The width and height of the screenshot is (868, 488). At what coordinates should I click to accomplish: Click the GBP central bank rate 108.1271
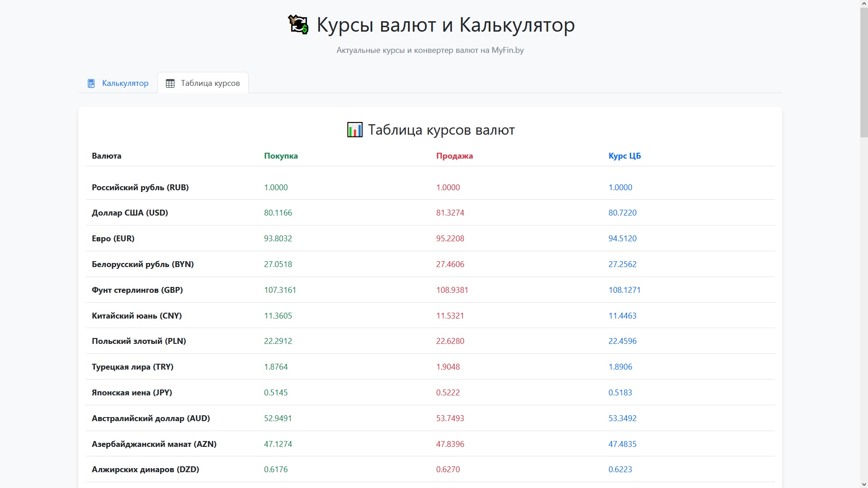pos(624,290)
